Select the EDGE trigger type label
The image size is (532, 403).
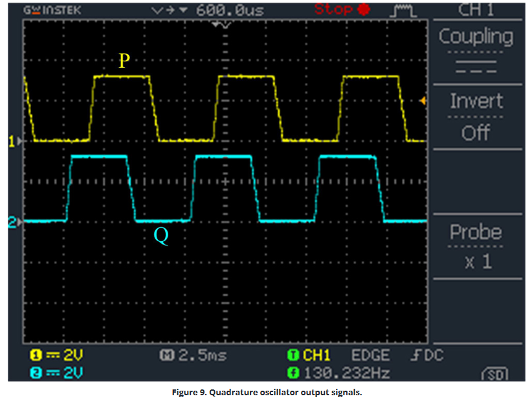pos(371,354)
